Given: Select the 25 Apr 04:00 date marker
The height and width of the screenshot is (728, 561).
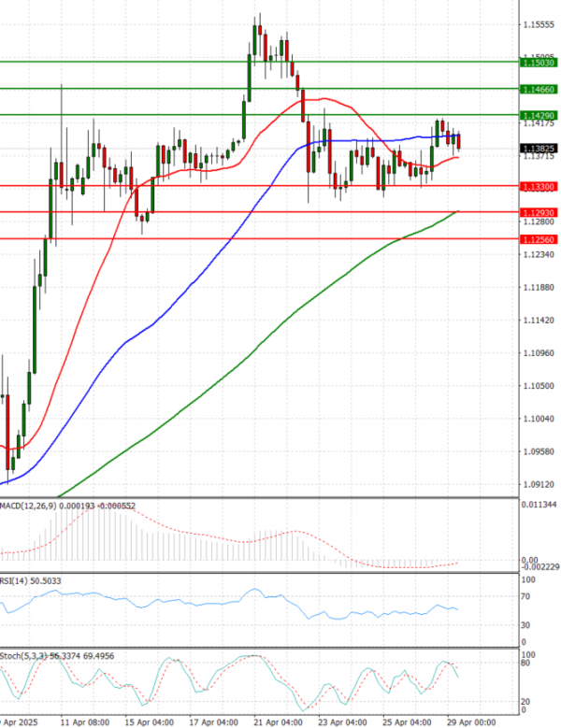Looking at the screenshot, I should (x=408, y=721).
